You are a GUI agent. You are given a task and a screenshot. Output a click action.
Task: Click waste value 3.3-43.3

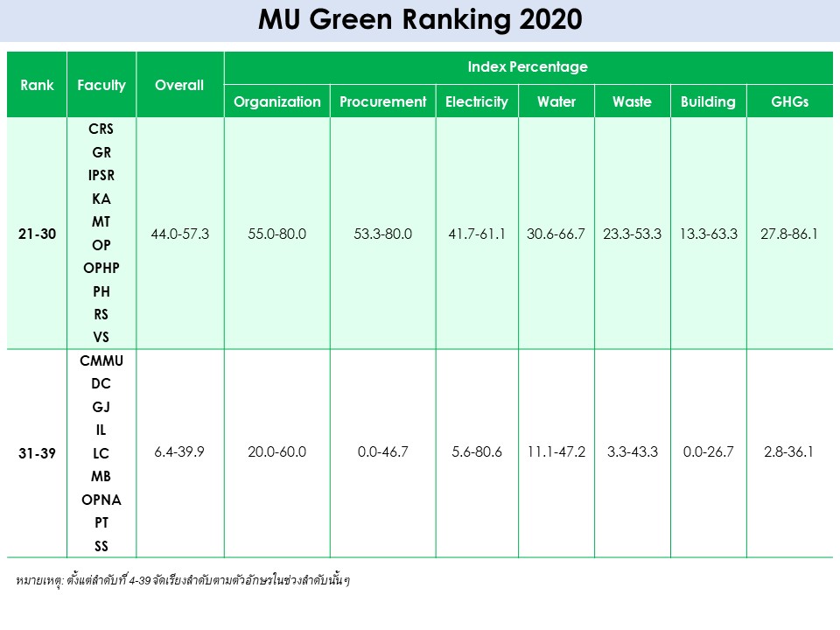tap(632, 451)
